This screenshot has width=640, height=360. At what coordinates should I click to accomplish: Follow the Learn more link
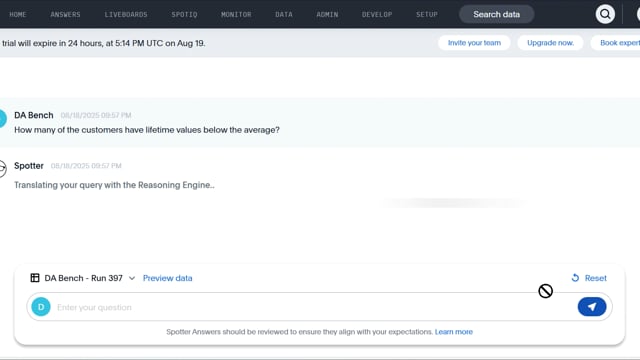coord(453,332)
